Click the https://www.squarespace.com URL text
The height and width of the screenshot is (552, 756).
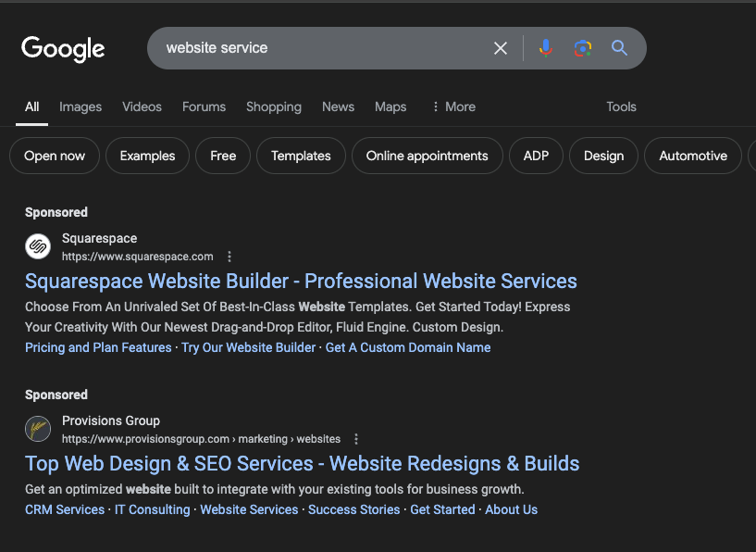(137, 257)
